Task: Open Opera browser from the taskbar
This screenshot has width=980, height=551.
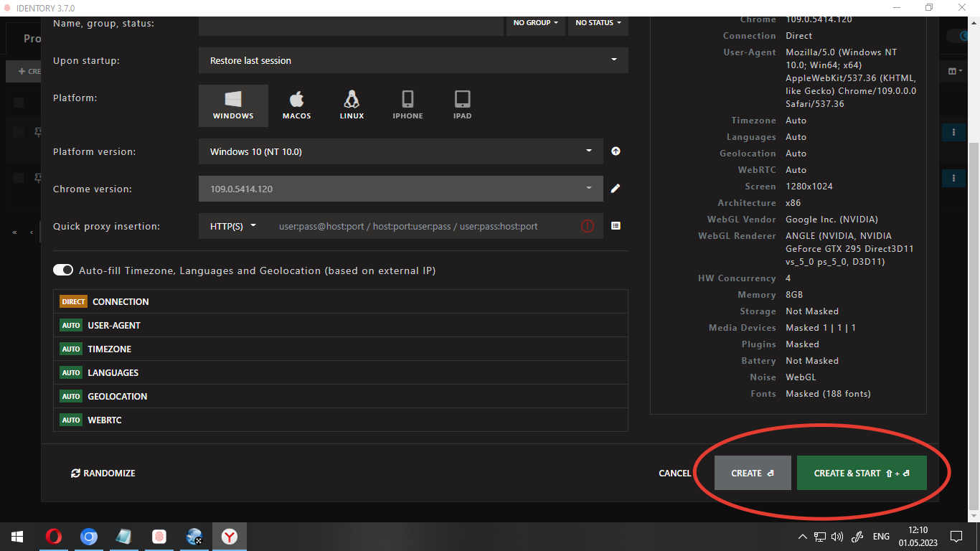Action: 53,537
